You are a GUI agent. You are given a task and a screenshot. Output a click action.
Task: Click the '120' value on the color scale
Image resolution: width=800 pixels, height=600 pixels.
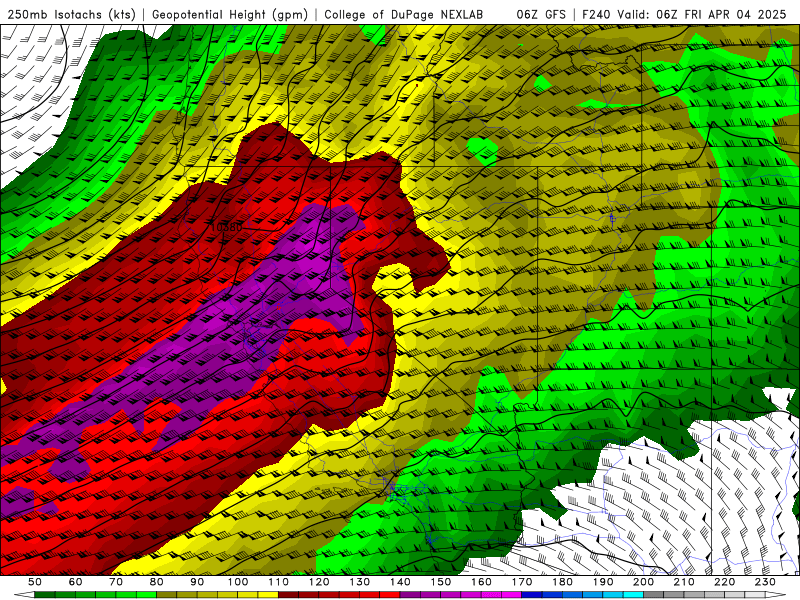coord(319,582)
